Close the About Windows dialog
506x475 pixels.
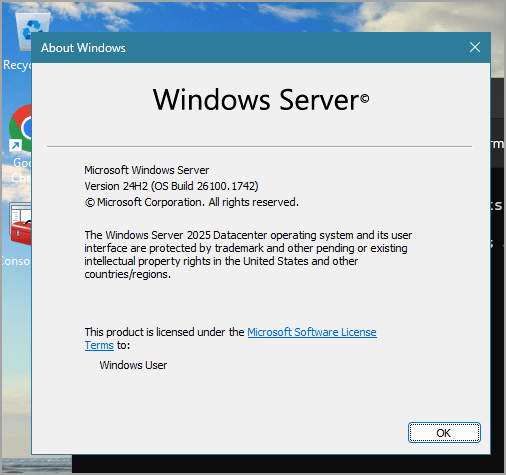(x=475, y=47)
